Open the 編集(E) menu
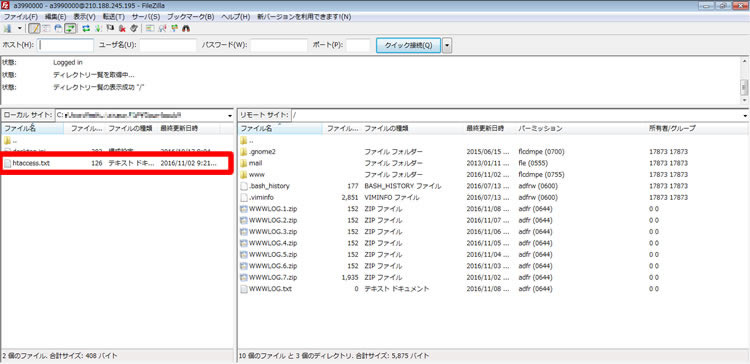Viewport: 750px width, 364px height. pyautogui.click(x=55, y=17)
